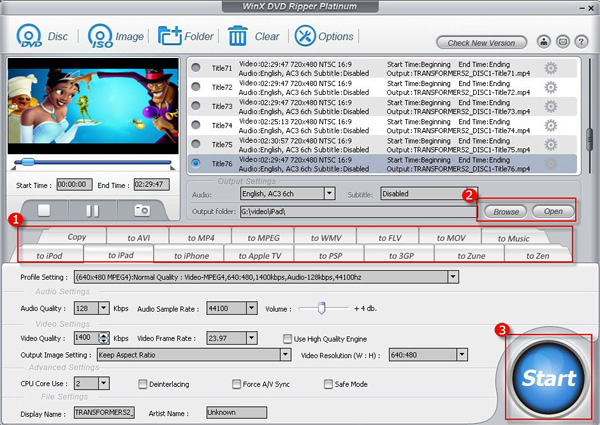Select Title75 radio button

pos(196,144)
